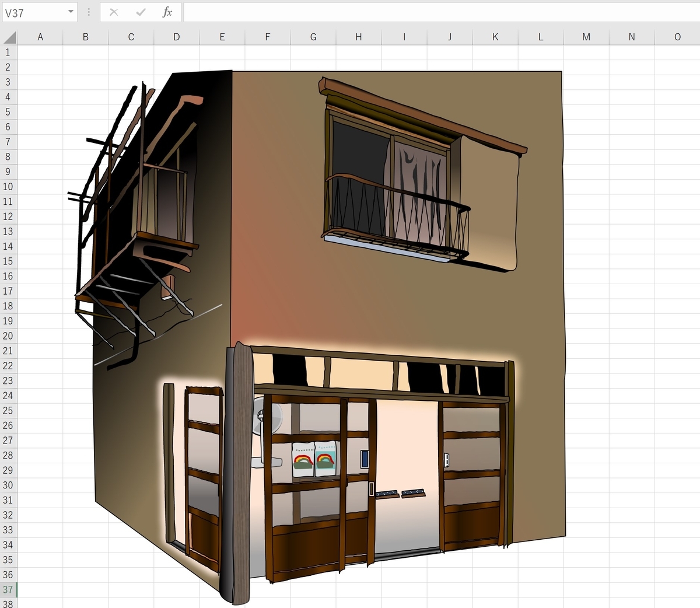700x608 pixels.
Task: Select row 35 via its row header
Action: (x=8, y=560)
